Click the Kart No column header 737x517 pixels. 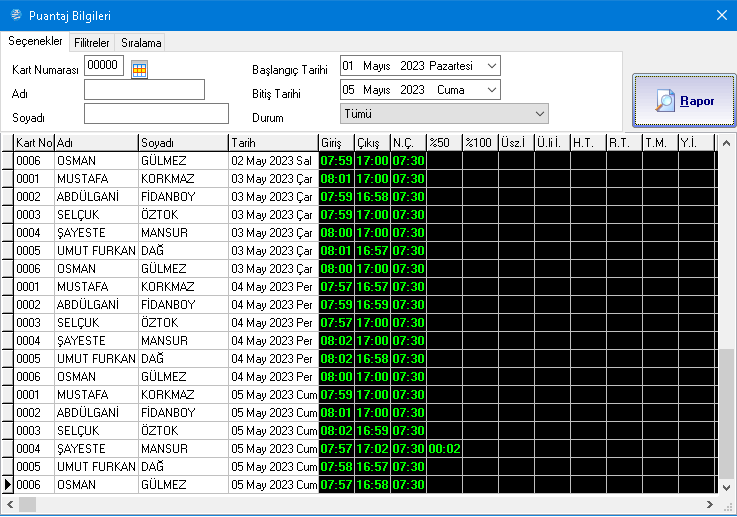(x=34, y=143)
